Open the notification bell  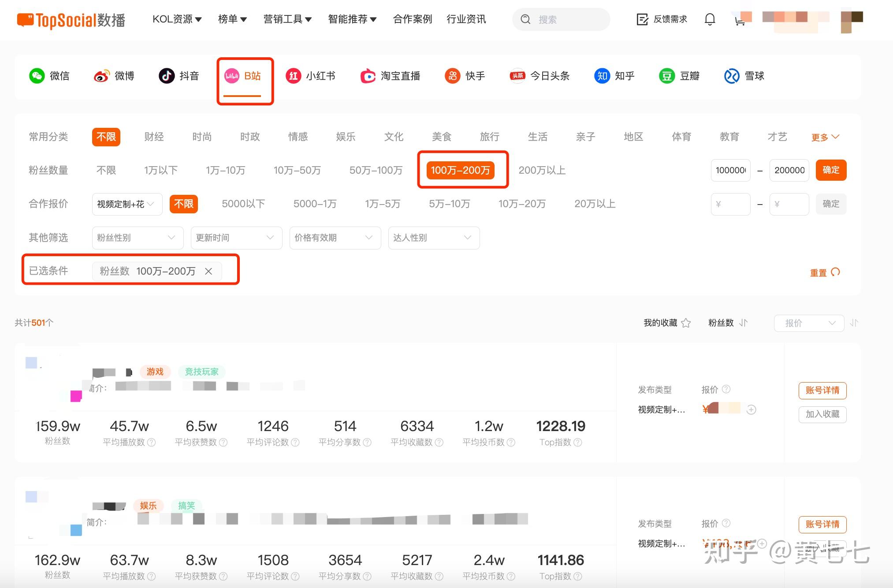click(710, 19)
